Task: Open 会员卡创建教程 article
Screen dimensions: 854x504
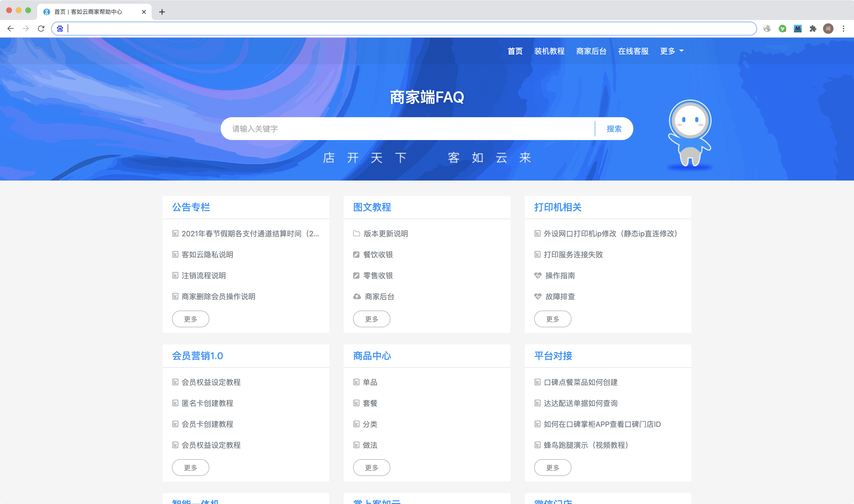Action: click(207, 424)
